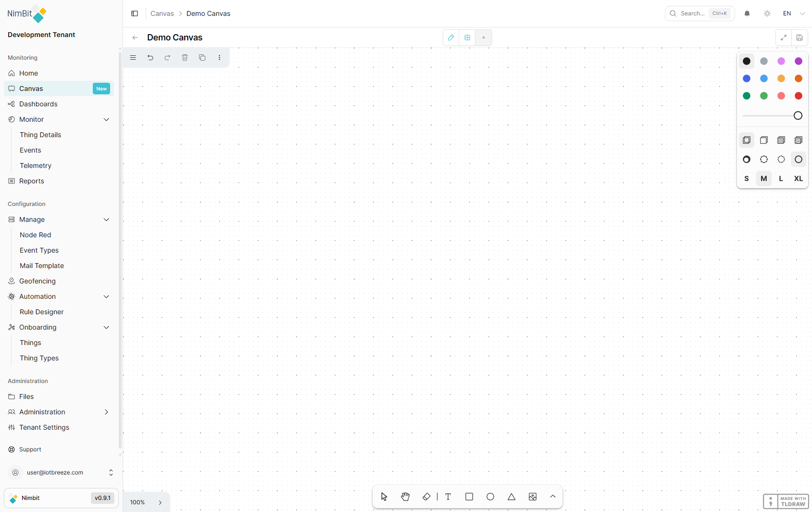Toggle the dashed stroke style
Screen dimensions: 812x512
764,159
